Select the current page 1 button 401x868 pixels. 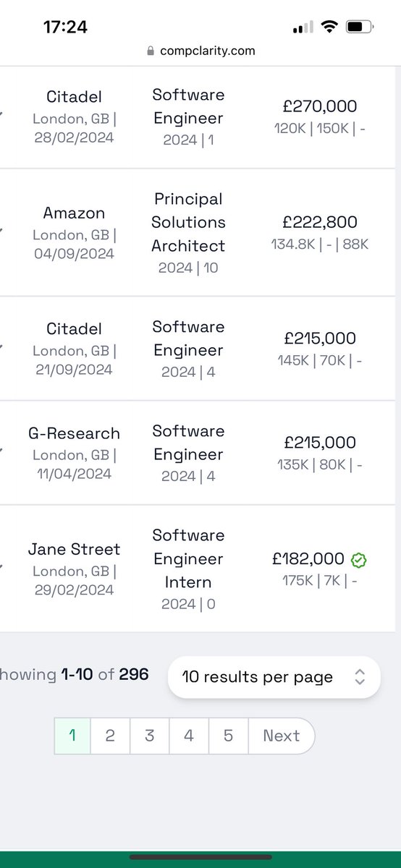click(x=72, y=736)
